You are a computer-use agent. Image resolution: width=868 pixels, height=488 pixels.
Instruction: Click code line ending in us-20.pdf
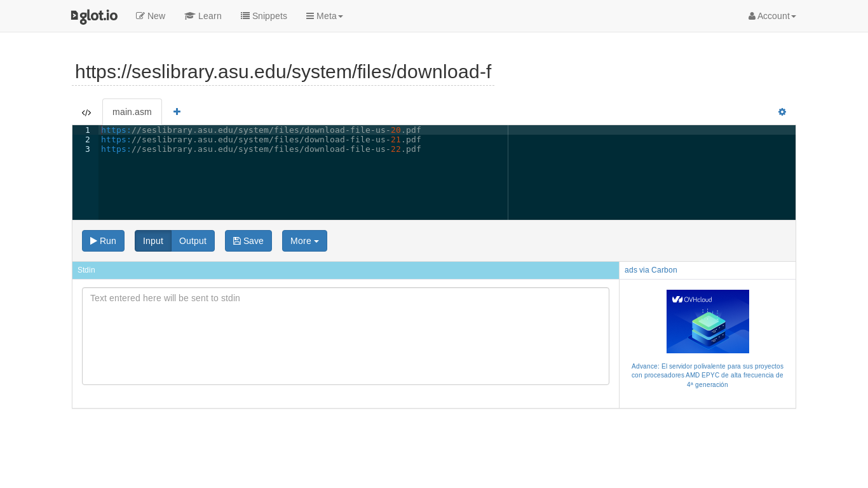pyautogui.click(x=261, y=130)
